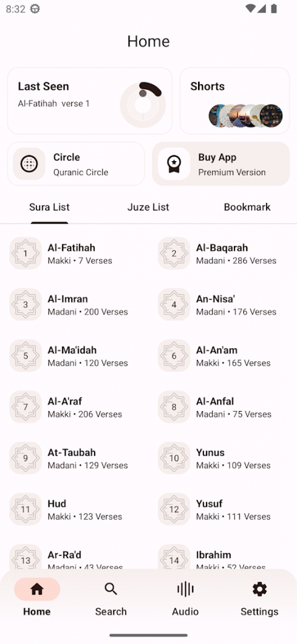Open the Shorts thumbnails card
The width and height of the screenshot is (297, 644).
click(235, 101)
